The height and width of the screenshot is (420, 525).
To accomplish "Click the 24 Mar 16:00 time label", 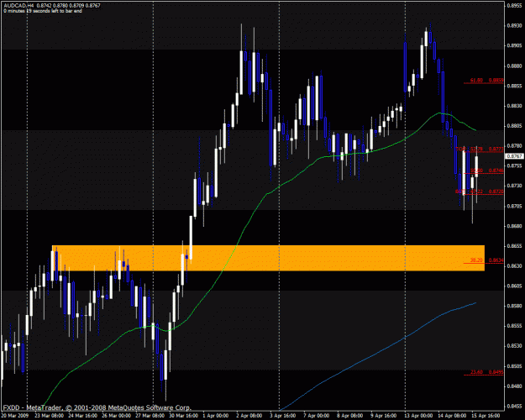I will 82,416.
